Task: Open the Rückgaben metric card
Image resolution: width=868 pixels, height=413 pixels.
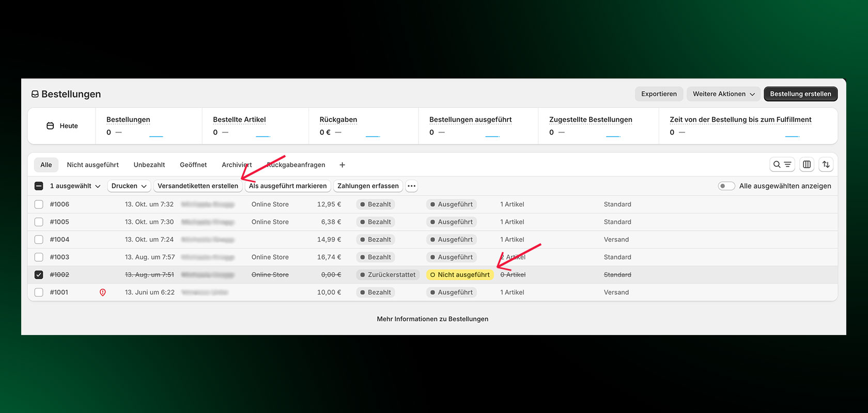Action: (364, 126)
